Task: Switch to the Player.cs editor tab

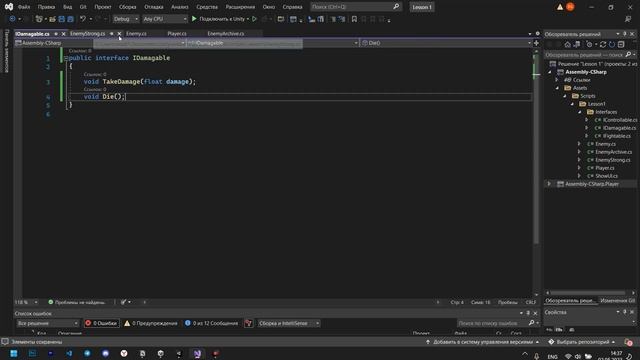Action: click(177, 33)
